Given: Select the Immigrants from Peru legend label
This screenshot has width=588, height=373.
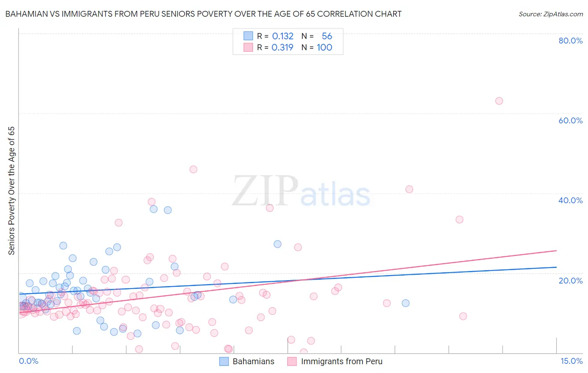Looking at the screenshot, I should pyautogui.click(x=342, y=361).
